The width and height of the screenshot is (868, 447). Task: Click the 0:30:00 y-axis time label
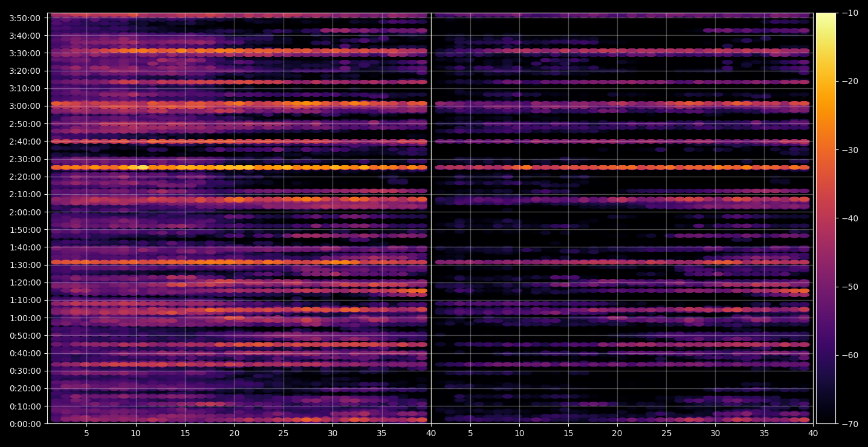click(x=25, y=371)
